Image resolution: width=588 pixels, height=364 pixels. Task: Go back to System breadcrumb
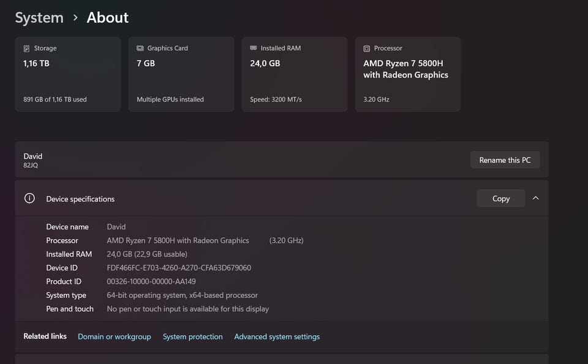point(39,18)
